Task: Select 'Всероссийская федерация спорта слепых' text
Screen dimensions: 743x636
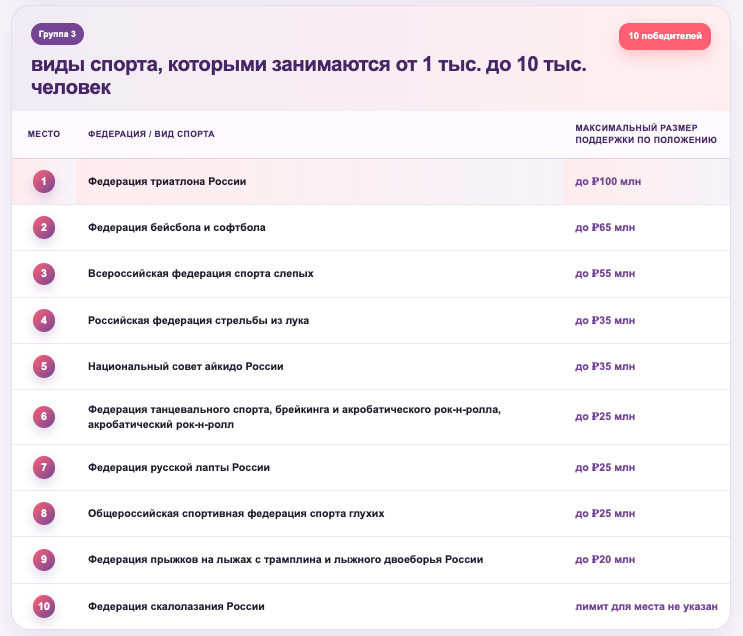Action: pos(200,273)
